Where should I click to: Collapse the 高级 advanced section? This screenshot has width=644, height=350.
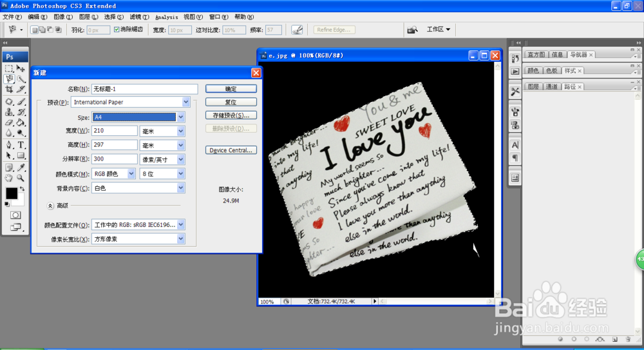tap(50, 206)
